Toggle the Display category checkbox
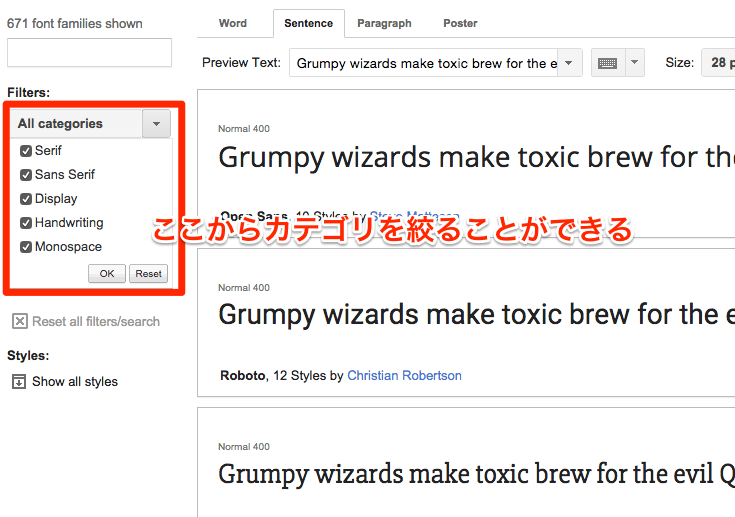735x517 pixels. click(26, 199)
